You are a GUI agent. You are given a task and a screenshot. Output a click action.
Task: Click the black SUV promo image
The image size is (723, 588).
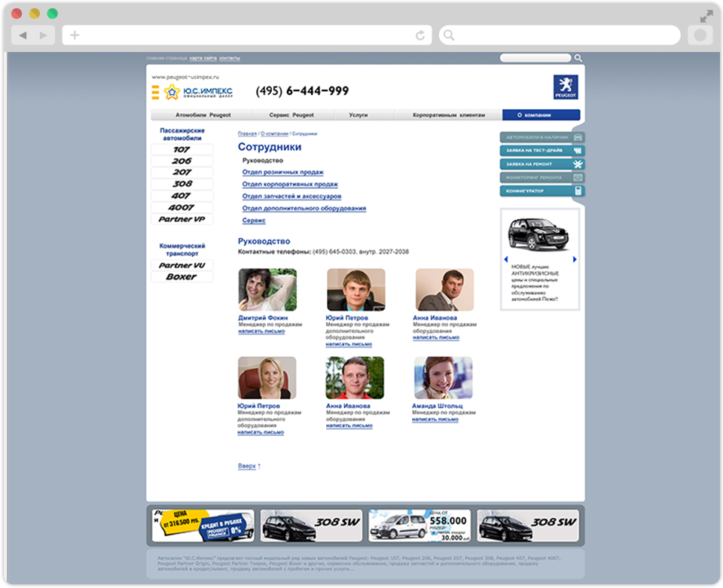click(x=538, y=235)
